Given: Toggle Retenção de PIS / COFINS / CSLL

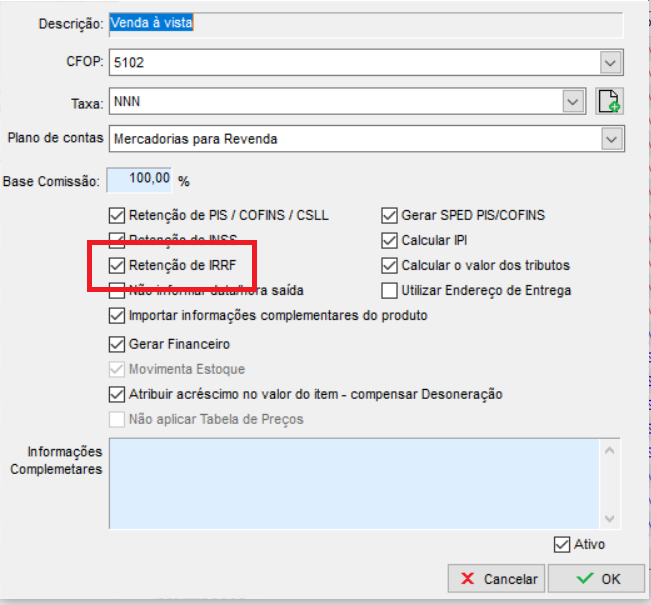Looking at the screenshot, I should [116, 215].
